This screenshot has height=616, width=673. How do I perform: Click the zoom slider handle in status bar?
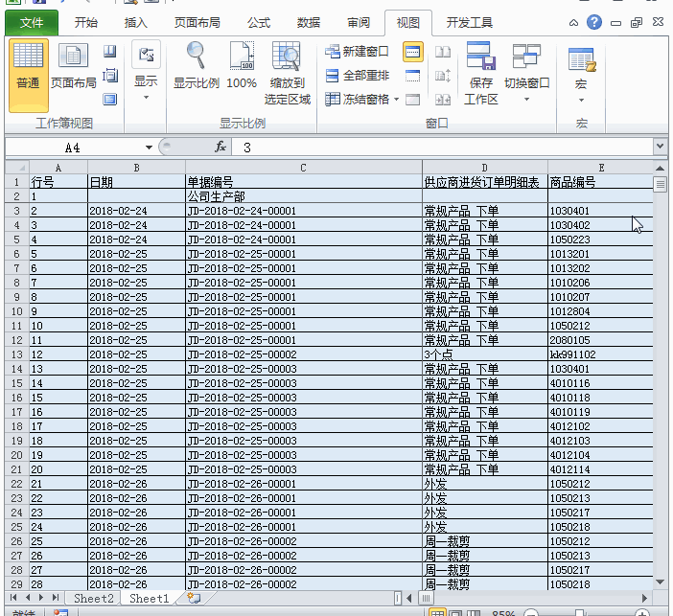(579, 613)
